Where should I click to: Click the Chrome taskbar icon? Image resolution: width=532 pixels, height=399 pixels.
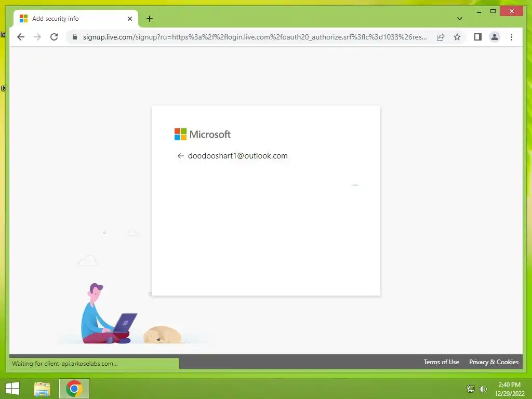coord(74,389)
